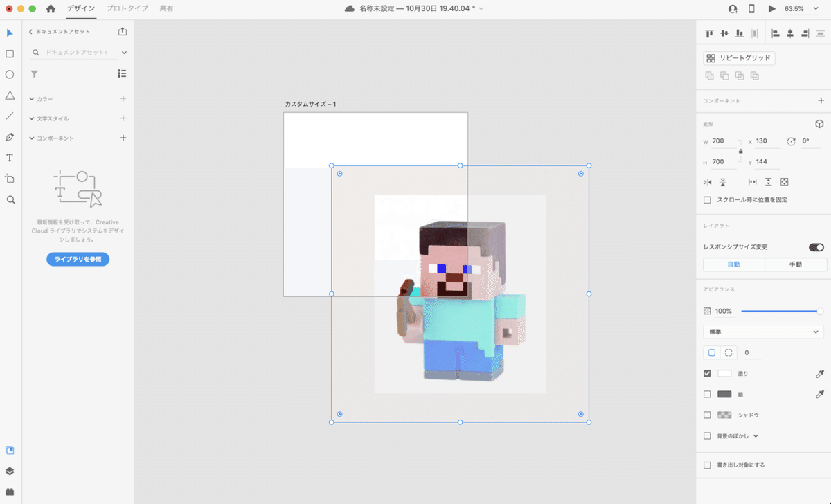
Task: Align selection to top edges
Action: tap(709, 33)
